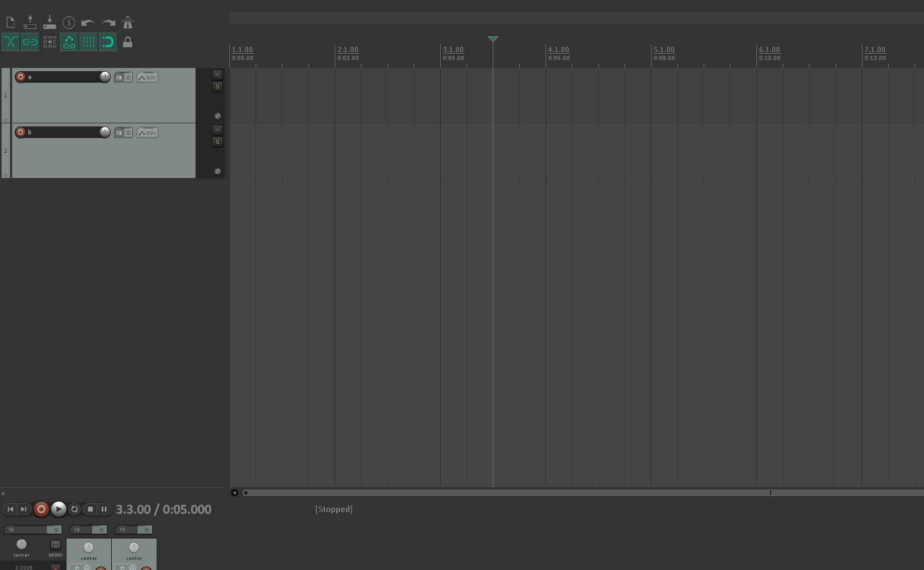Open project settings info icon
Viewport: 924px width, 570px height.
point(69,22)
